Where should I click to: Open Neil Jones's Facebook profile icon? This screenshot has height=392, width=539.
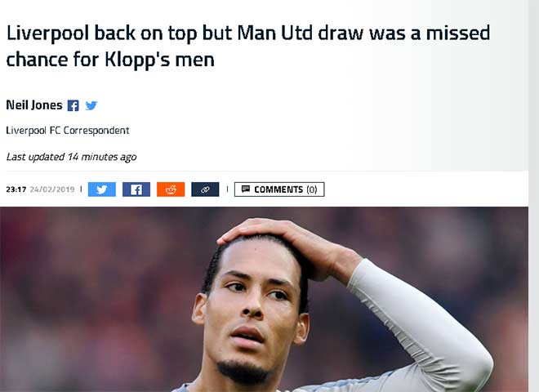(73, 105)
